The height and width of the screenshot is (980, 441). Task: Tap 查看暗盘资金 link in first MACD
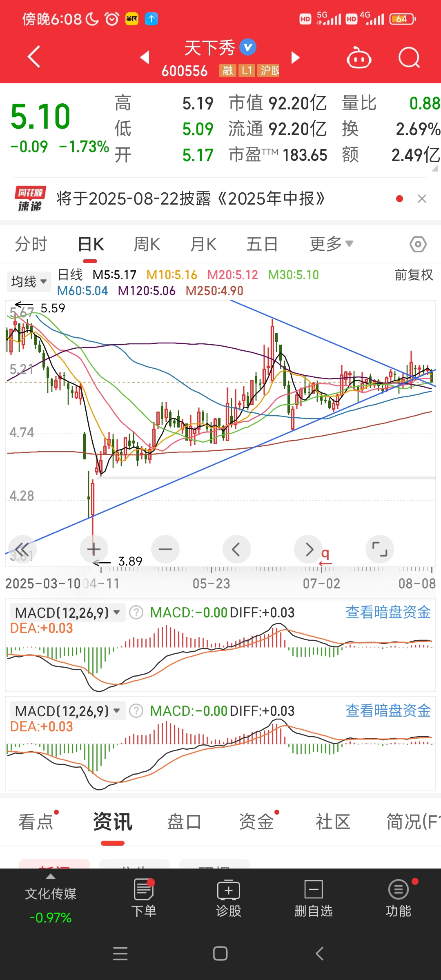point(388,612)
